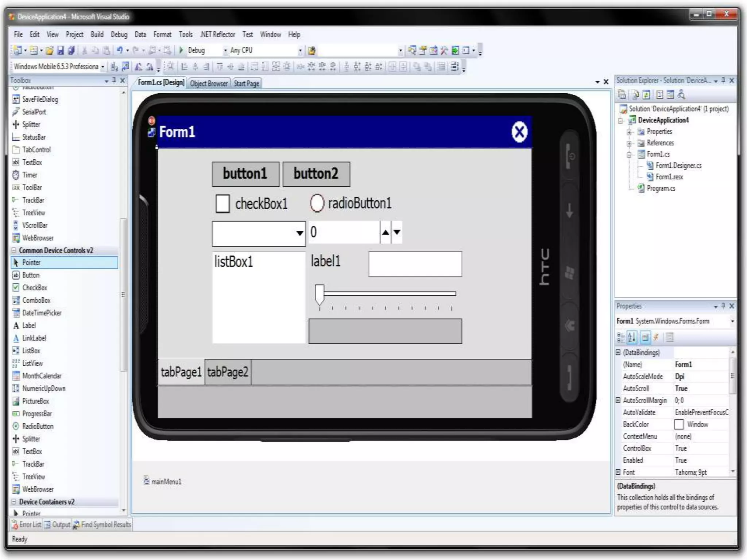Viewport: 747px width, 560px height.
Task: Click the Events lightning bolt icon
Action: (656, 337)
